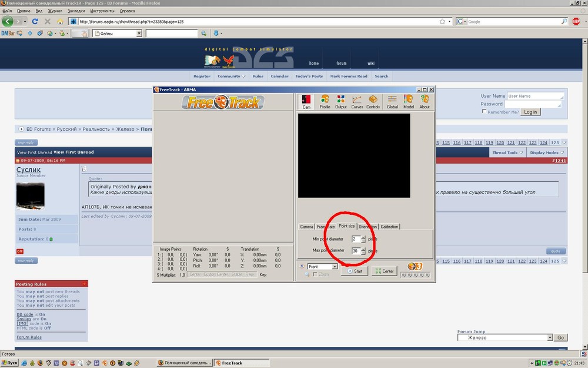Switch to the Camera tab

[306, 227]
